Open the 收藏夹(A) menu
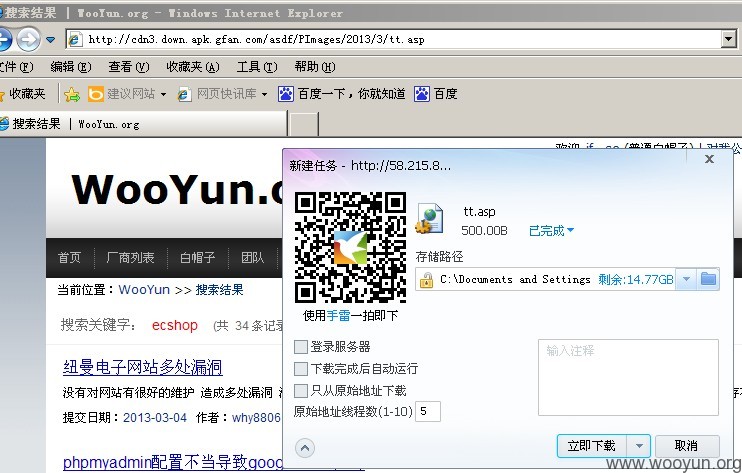 (193, 67)
